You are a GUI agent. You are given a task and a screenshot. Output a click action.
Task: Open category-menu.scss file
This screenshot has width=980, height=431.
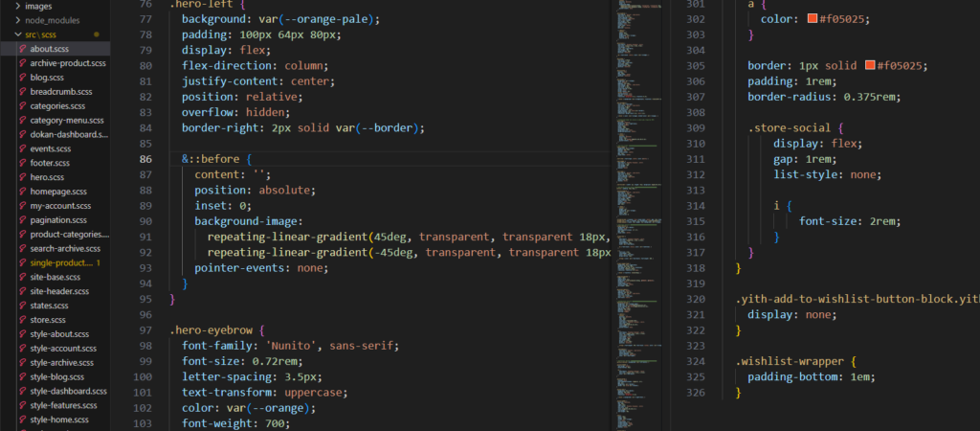[x=66, y=121]
